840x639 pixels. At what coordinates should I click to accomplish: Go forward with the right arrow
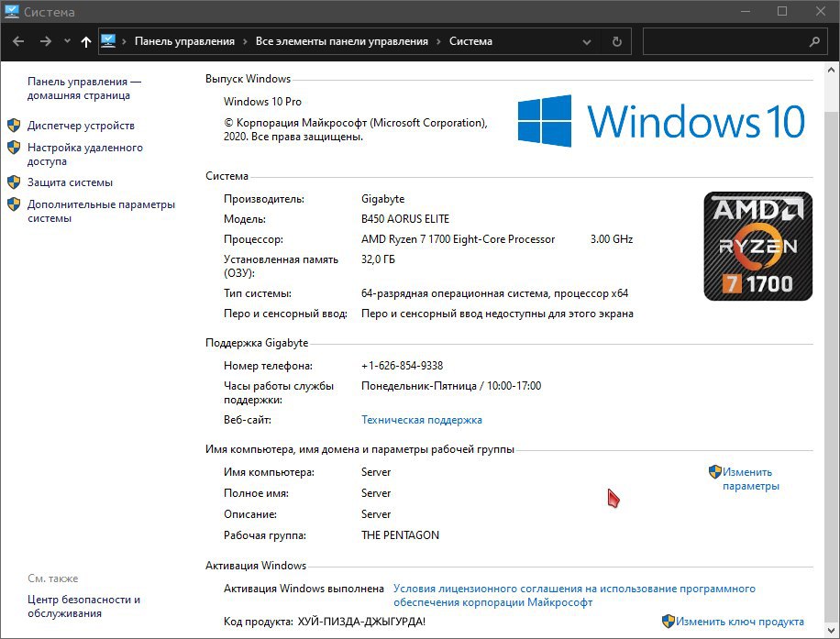[x=46, y=41]
